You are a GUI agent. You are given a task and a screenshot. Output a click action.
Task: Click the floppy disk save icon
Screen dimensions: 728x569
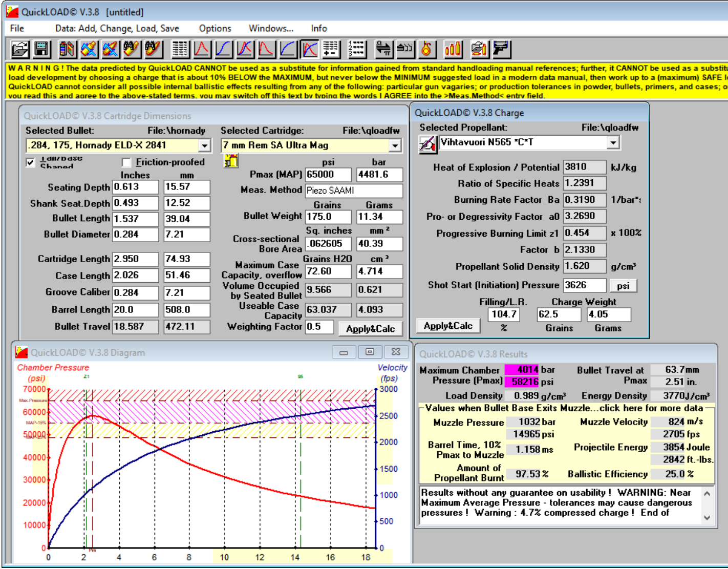tap(41, 49)
